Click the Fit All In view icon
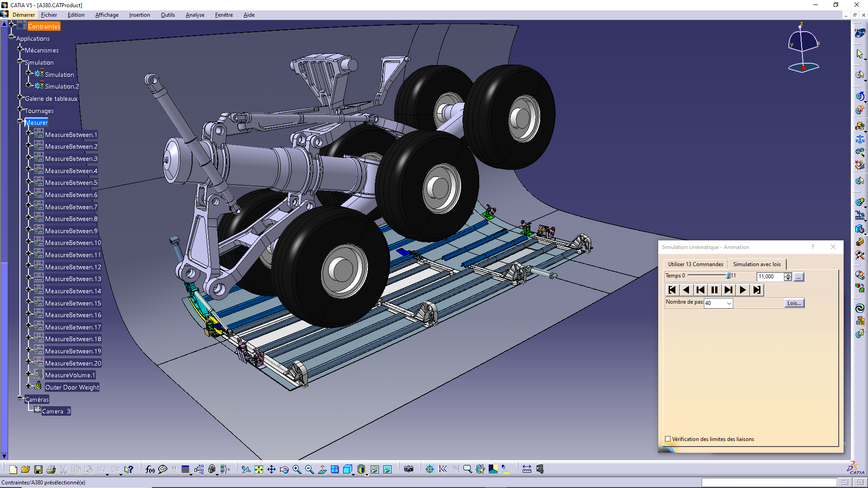Screen dimensions: 868x488 pos(259,469)
